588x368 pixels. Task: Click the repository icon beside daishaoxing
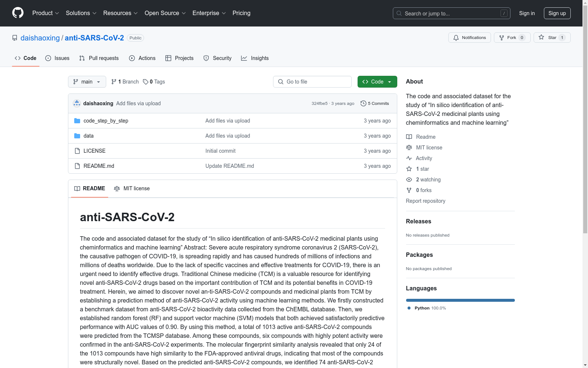15,38
